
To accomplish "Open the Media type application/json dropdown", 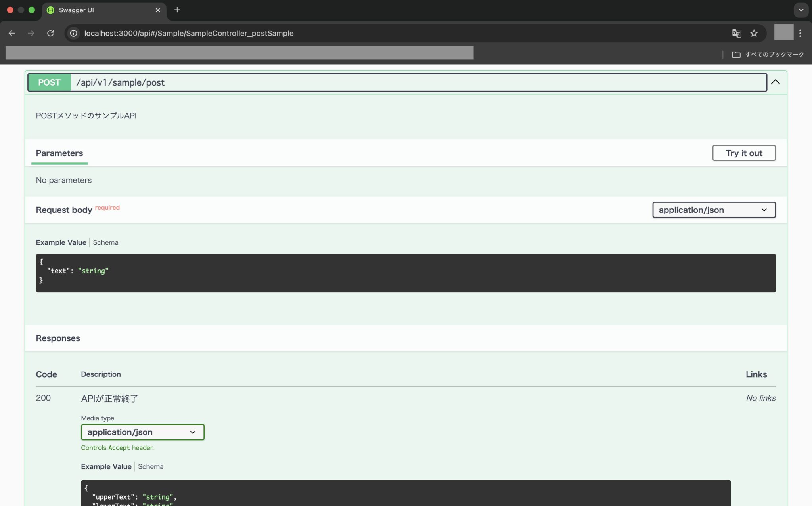I will coord(142,432).
